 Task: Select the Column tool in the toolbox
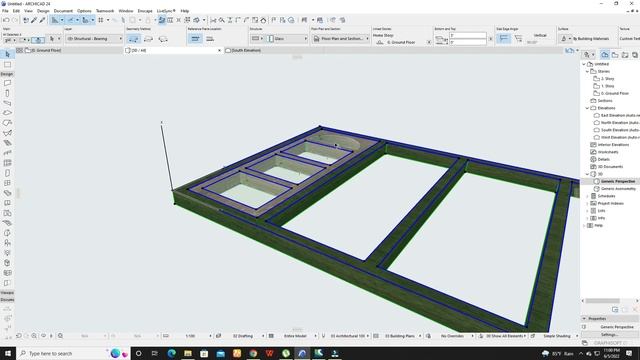pos(7,93)
